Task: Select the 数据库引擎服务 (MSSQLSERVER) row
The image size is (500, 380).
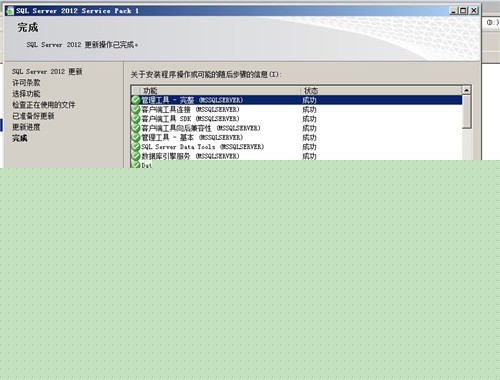Action: tap(297, 156)
